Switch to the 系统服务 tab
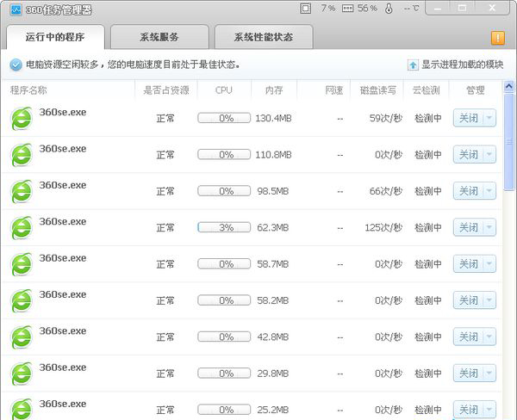The width and height of the screenshot is (517, 420). pyautogui.click(x=159, y=37)
